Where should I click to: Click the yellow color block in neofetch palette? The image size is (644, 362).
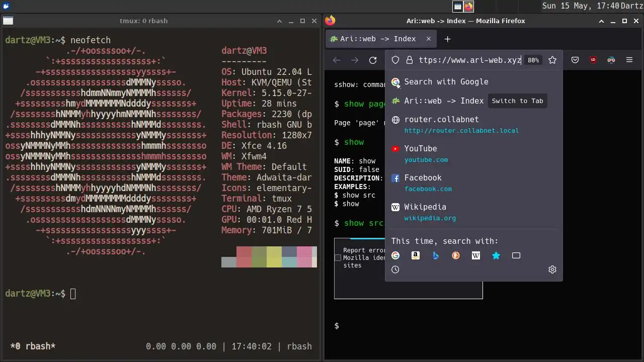(x=274, y=256)
